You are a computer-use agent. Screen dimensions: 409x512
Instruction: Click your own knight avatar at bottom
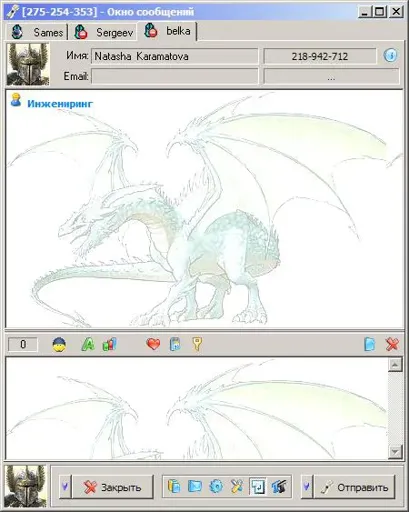tap(26, 486)
